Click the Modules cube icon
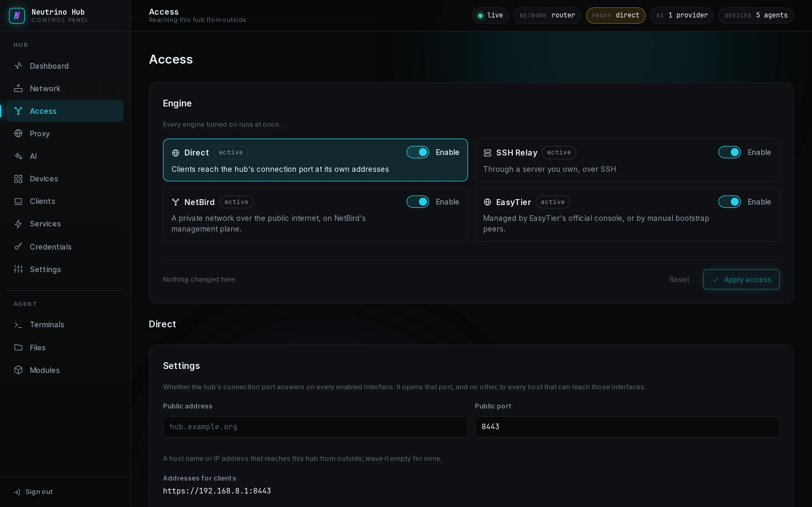812x507 pixels. (18, 370)
